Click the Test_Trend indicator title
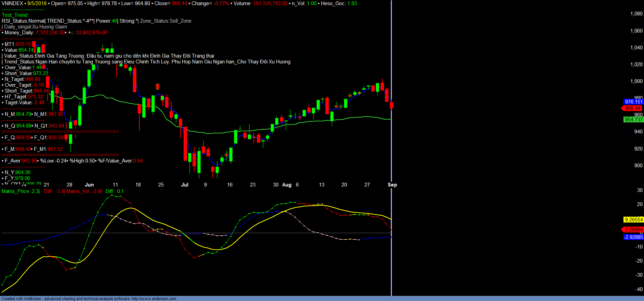Screen dimensions: 644x301 tap(15, 15)
